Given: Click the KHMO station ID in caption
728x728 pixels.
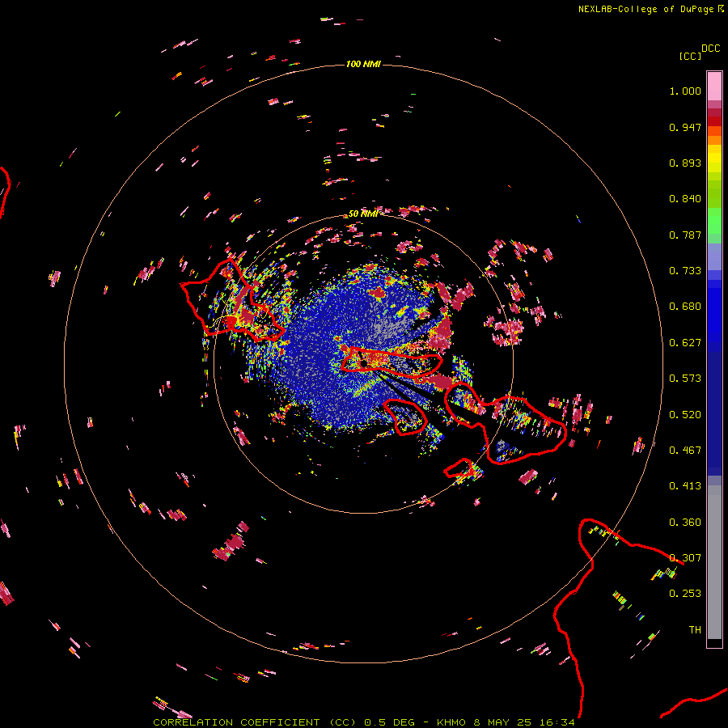Looking at the screenshot, I should [451, 722].
